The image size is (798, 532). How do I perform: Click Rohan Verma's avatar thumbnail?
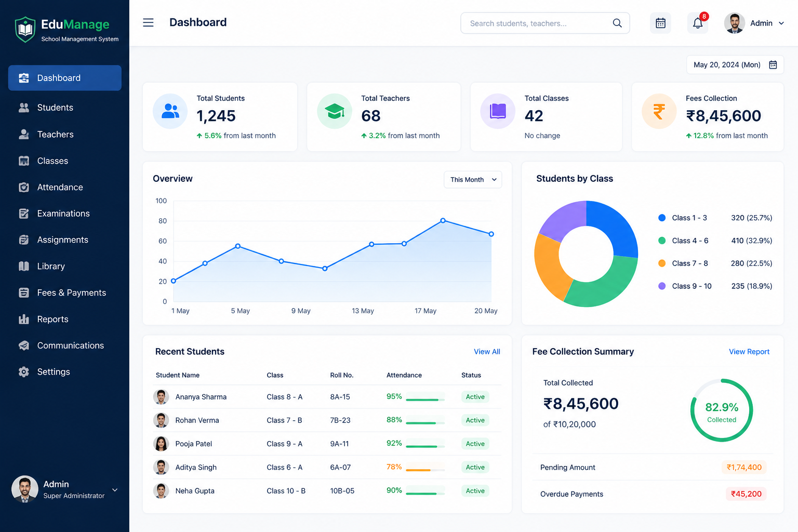coord(161,420)
